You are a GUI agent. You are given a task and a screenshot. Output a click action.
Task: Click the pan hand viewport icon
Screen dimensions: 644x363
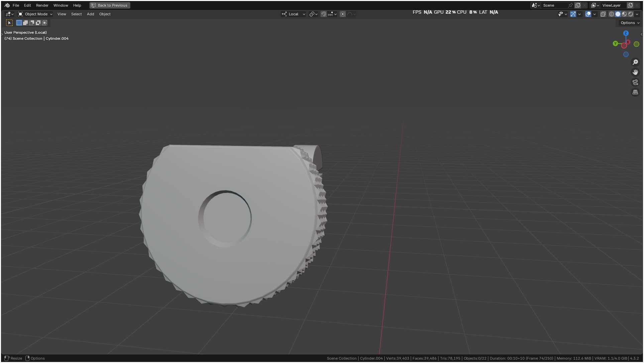point(635,72)
